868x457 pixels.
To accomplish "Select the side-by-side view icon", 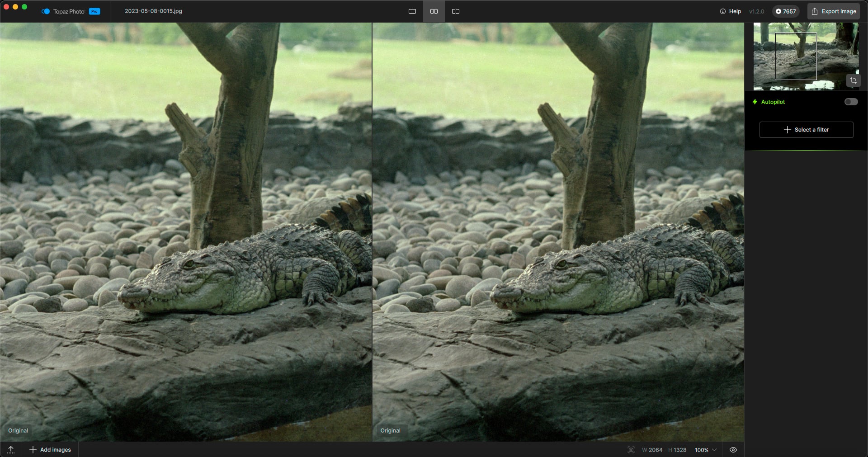I will (434, 11).
